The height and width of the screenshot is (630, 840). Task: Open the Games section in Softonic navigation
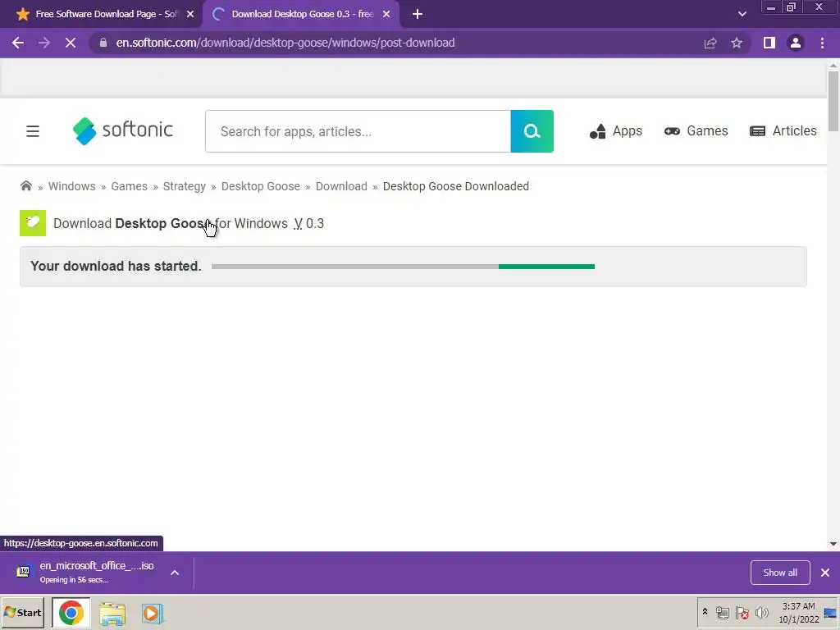click(x=696, y=131)
